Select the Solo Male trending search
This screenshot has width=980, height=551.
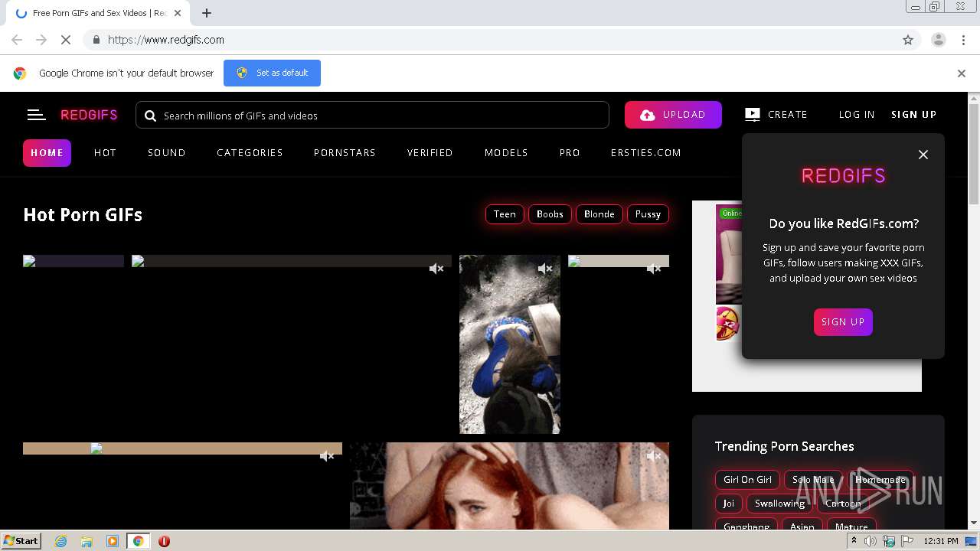[x=813, y=480]
